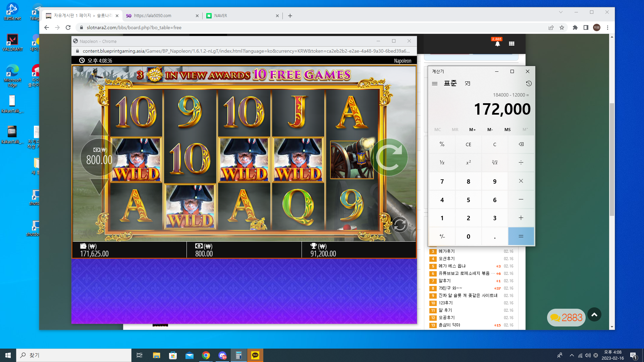Open the Windows Start menu
The height and width of the screenshot is (362, 644).
[8, 355]
